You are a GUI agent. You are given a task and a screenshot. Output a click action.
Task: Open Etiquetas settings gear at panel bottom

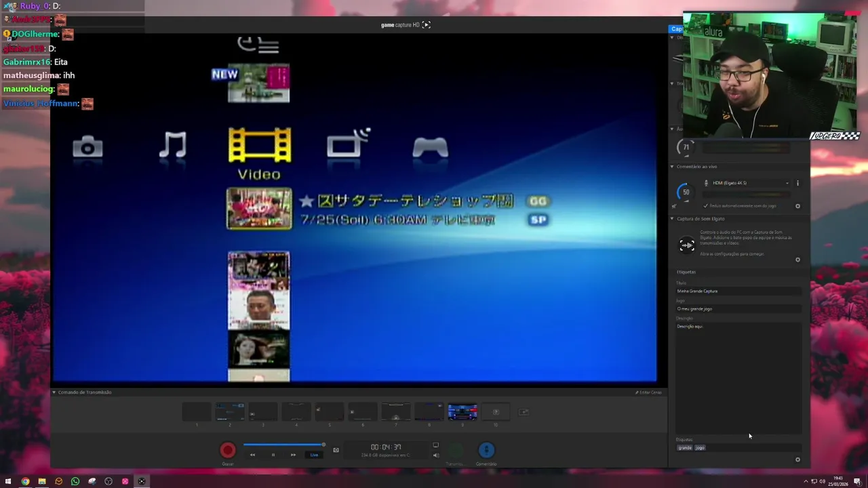[x=797, y=460]
